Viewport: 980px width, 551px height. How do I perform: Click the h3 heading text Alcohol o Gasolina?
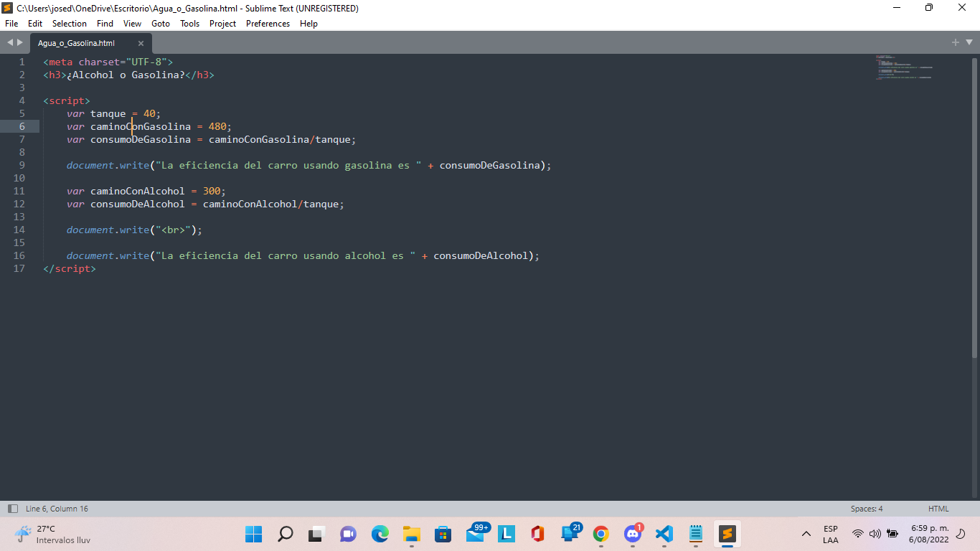coord(126,75)
